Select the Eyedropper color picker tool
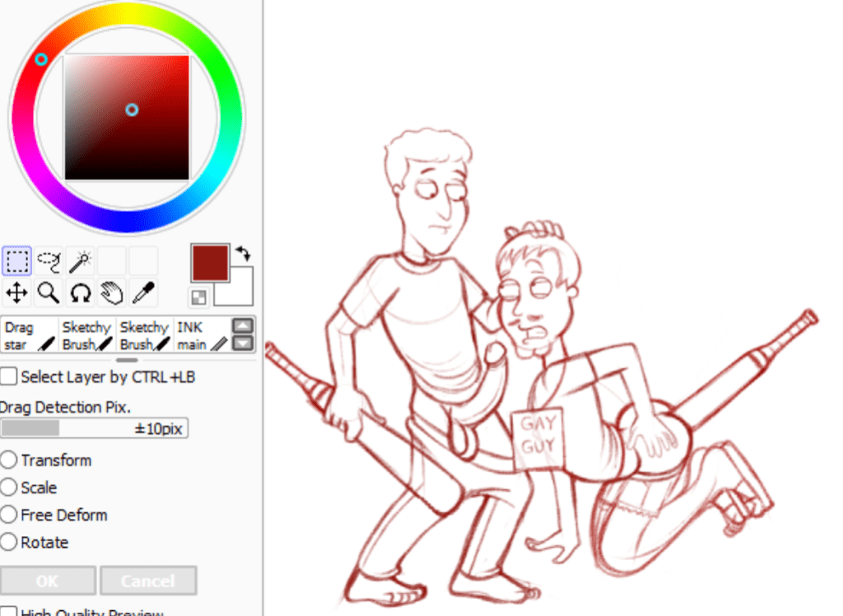Image resolution: width=843 pixels, height=616 pixels. pos(142,292)
